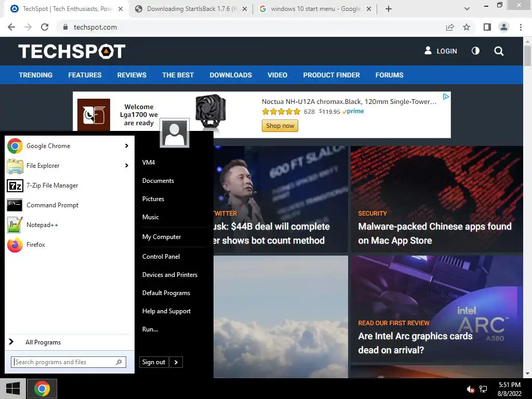Viewport: 532px width, 399px height.
Task: Open Devices and Printers
Action: tap(170, 275)
